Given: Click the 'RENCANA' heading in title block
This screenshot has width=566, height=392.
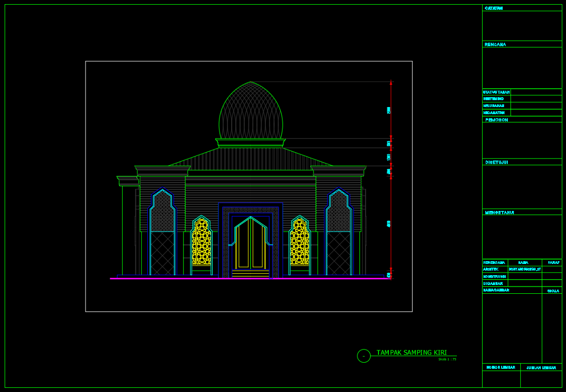Looking at the screenshot, I should click(x=495, y=44).
